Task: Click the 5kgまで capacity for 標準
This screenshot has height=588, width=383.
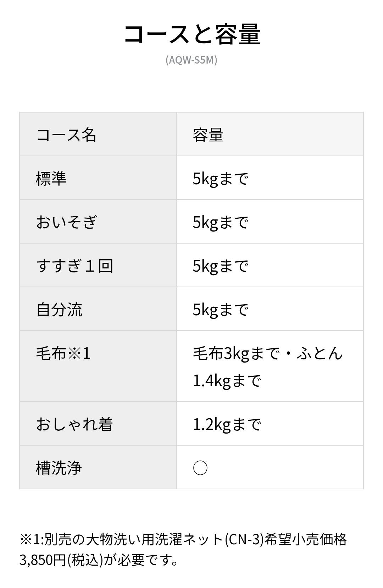Action: click(220, 178)
